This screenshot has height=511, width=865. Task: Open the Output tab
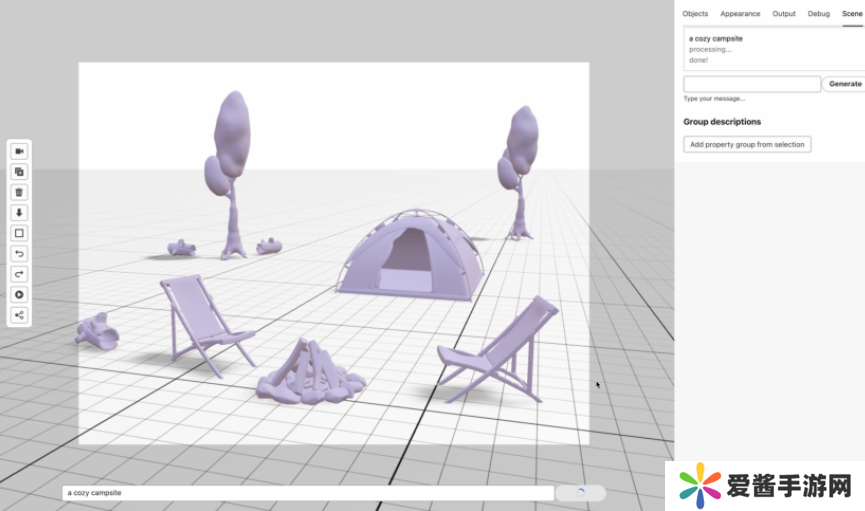click(x=784, y=14)
